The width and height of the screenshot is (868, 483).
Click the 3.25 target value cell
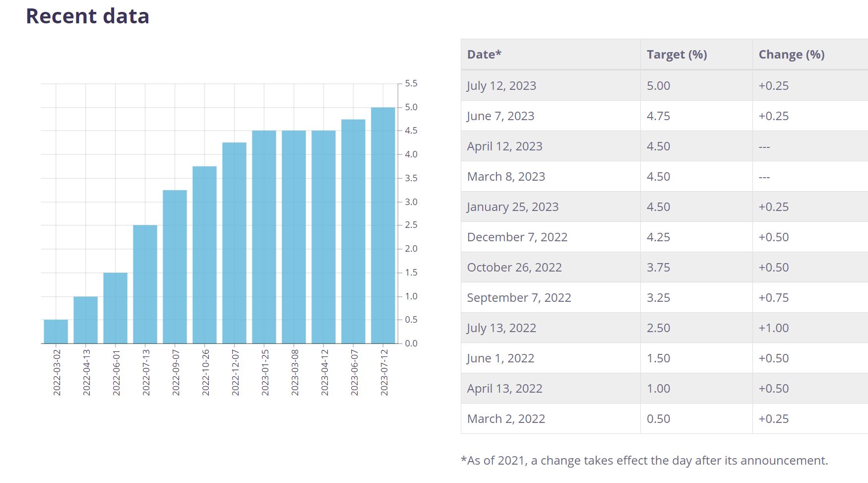click(x=696, y=297)
